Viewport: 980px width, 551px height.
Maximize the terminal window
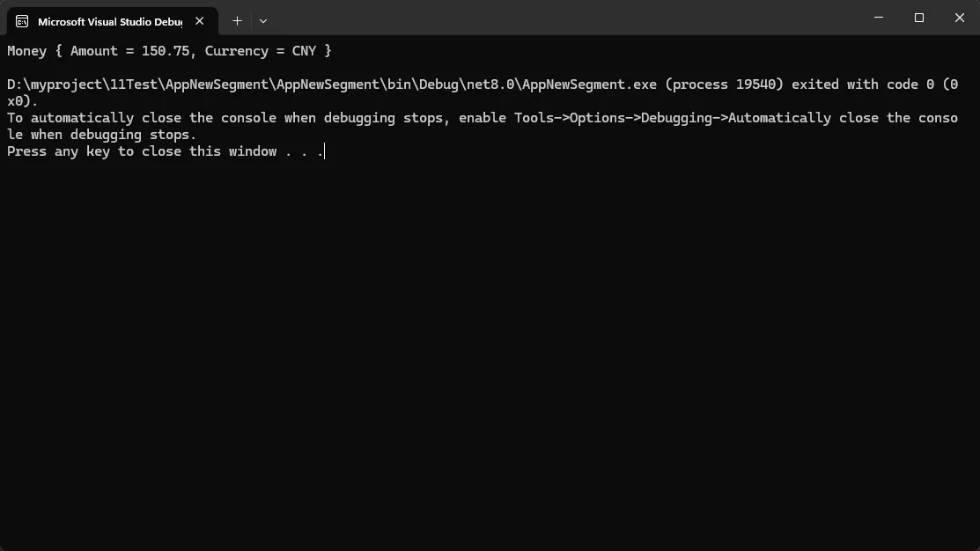click(918, 18)
